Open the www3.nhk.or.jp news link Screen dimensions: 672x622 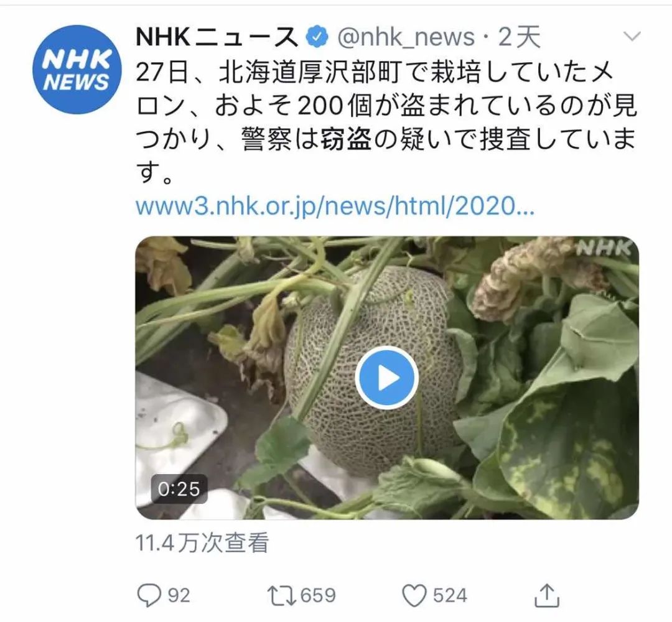click(335, 207)
